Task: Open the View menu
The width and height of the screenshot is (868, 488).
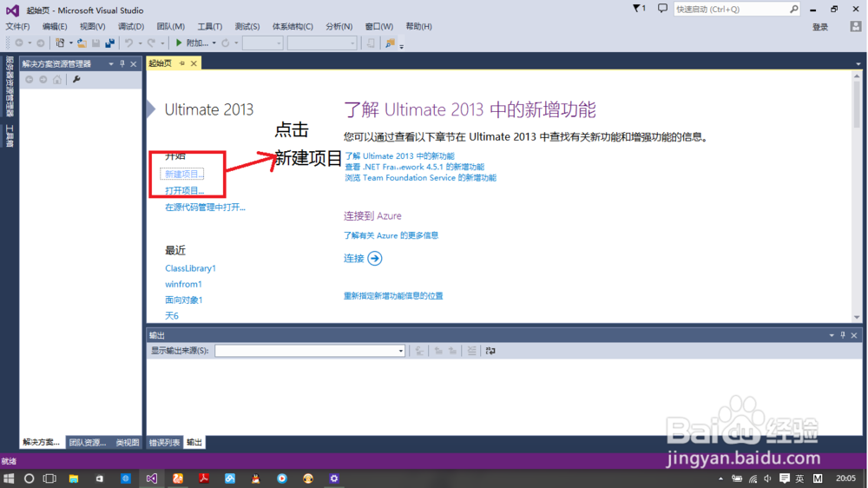Action: click(x=92, y=26)
